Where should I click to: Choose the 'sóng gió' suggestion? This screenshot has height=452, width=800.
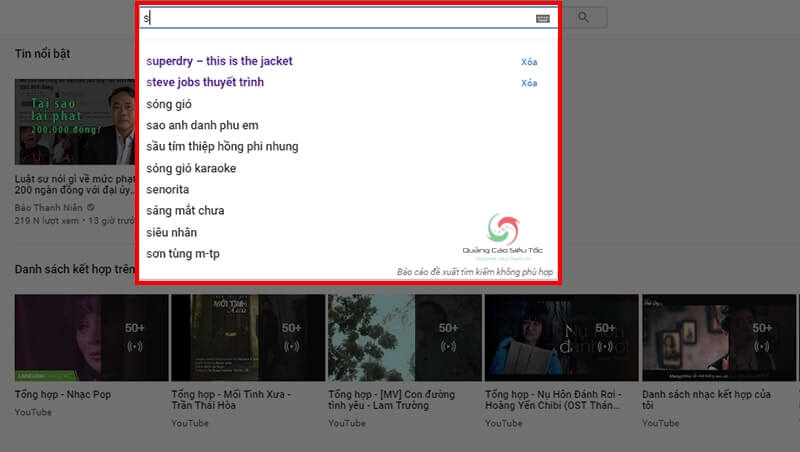coord(169,104)
